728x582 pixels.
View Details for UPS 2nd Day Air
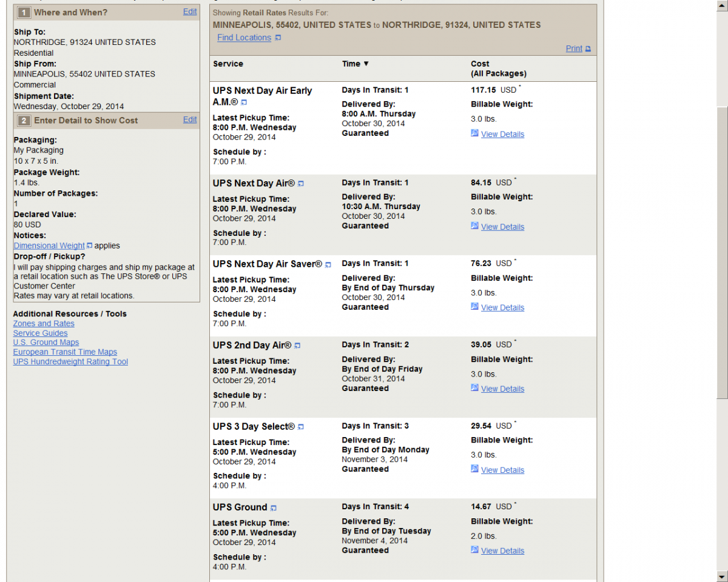pos(502,389)
